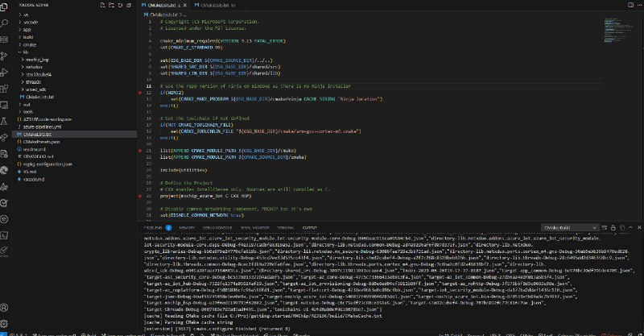
Task: Open the Edge browser tools icon in activity bar
Action: click(4, 170)
